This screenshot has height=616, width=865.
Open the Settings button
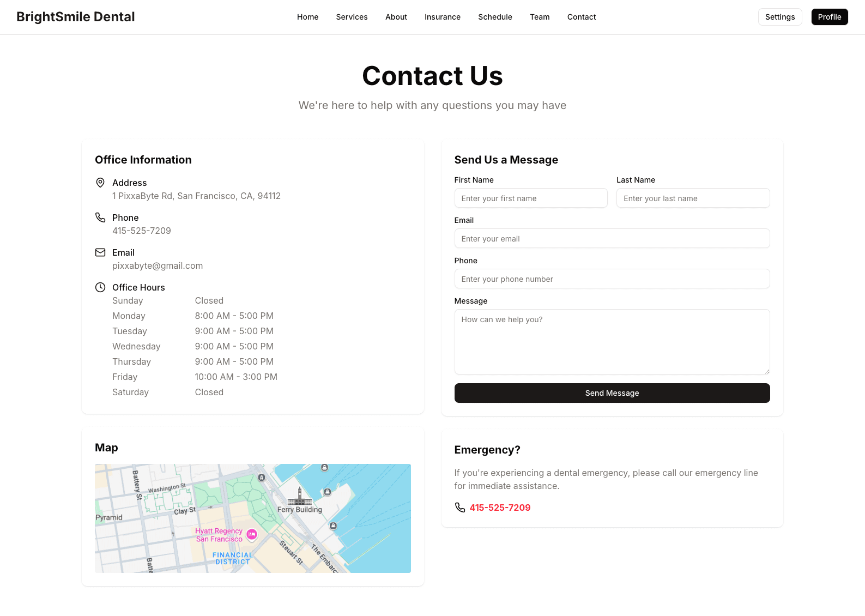[779, 17]
